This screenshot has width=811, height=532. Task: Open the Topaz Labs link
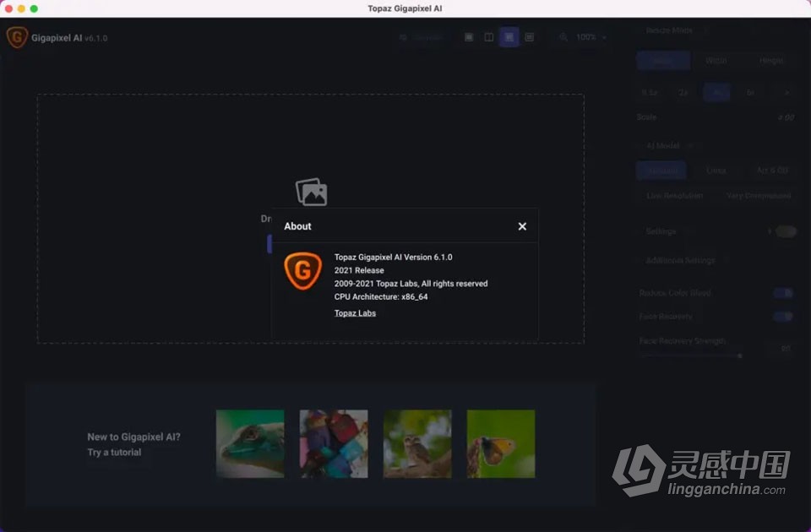tap(355, 312)
